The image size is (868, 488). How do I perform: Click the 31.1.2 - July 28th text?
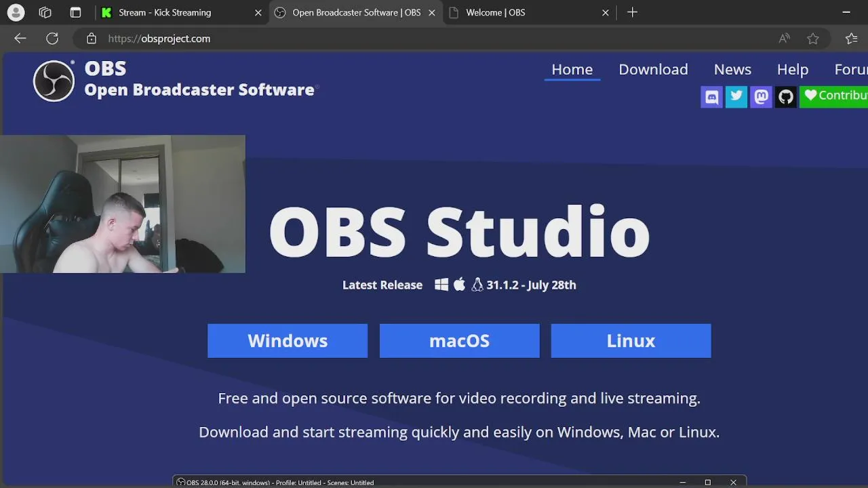point(531,285)
